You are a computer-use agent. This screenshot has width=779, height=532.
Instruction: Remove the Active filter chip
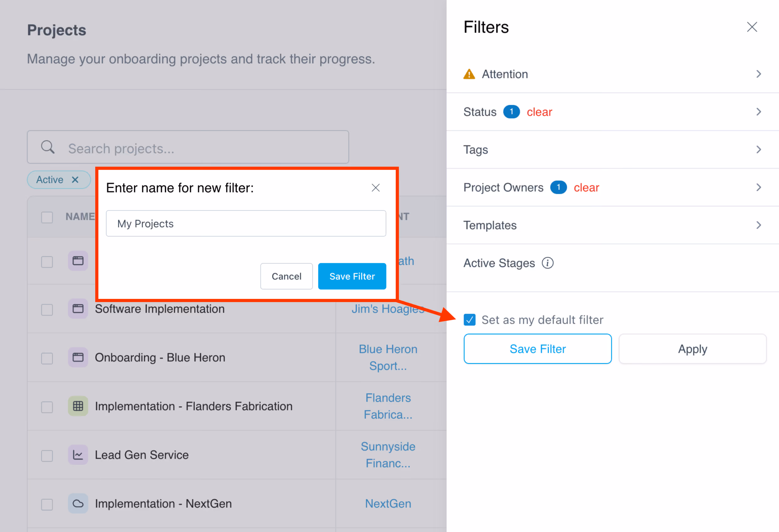(75, 180)
